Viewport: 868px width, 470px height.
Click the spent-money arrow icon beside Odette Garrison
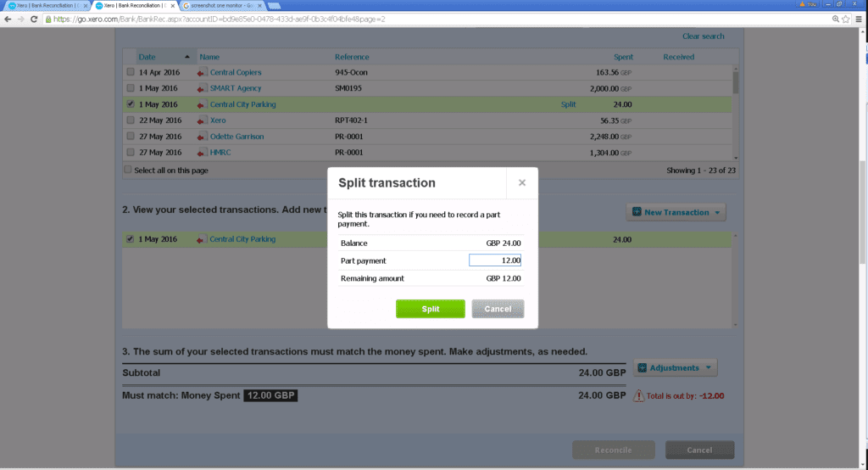tap(202, 137)
